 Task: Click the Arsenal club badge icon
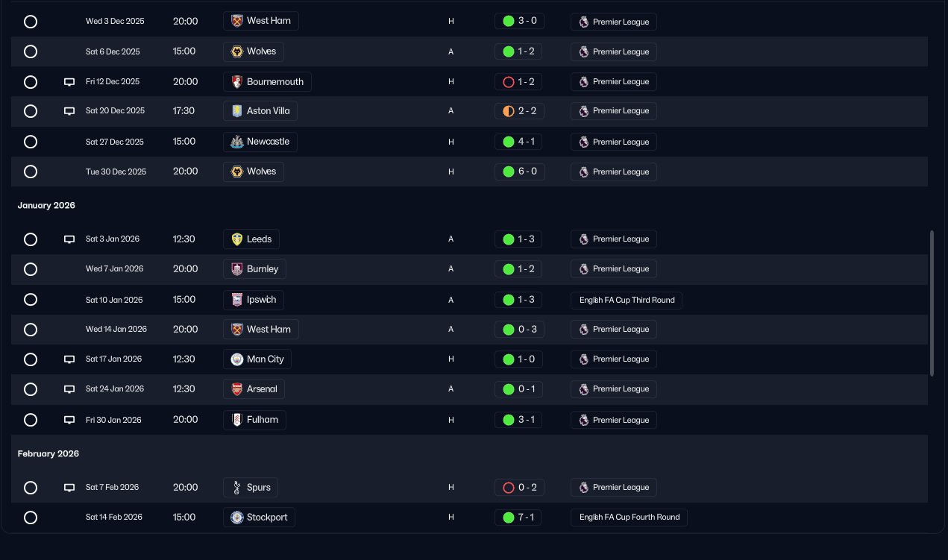(x=237, y=389)
